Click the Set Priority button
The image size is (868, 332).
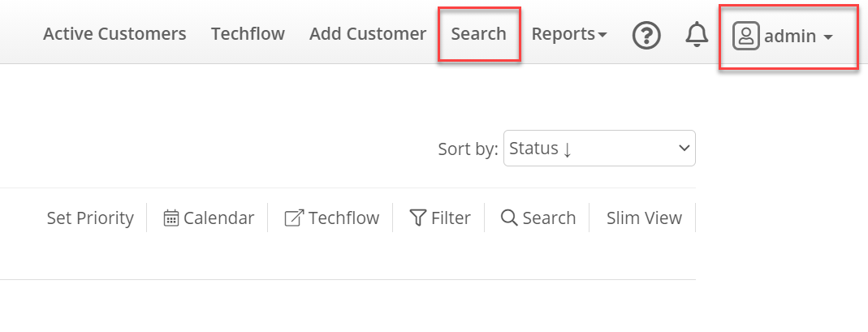(x=90, y=218)
